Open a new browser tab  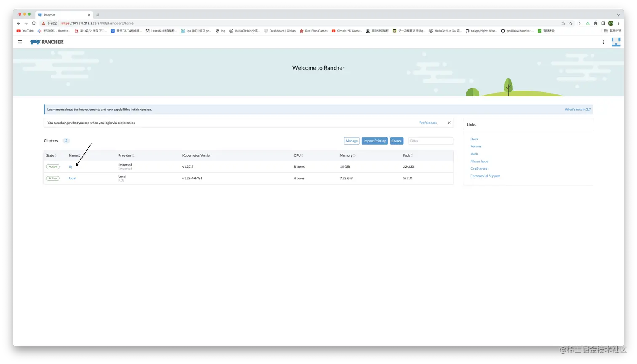[x=98, y=15]
